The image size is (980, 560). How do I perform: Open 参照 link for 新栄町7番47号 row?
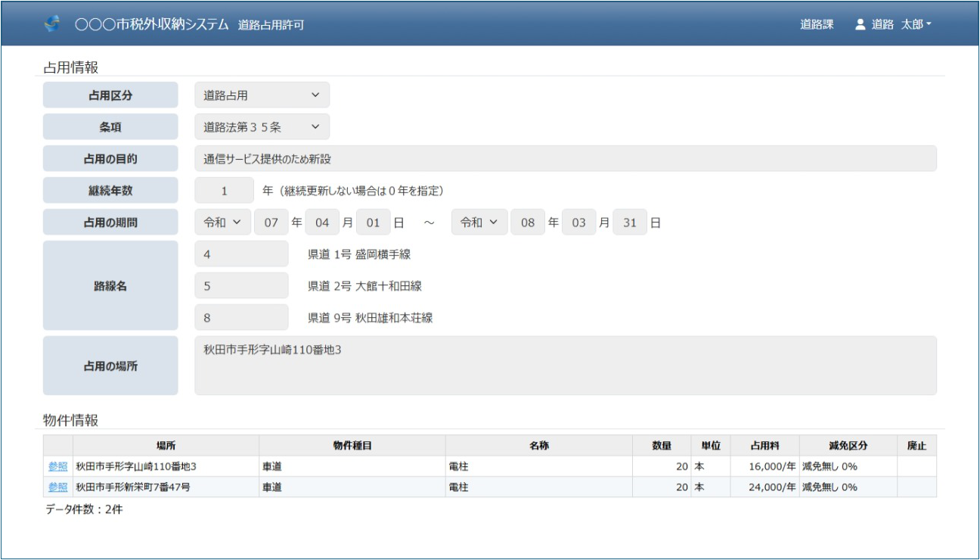point(58,487)
